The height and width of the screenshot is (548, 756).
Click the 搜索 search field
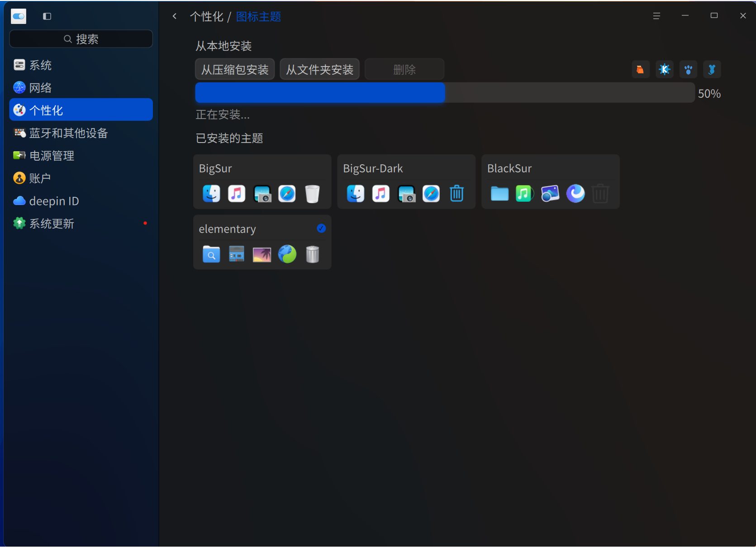tap(81, 39)
